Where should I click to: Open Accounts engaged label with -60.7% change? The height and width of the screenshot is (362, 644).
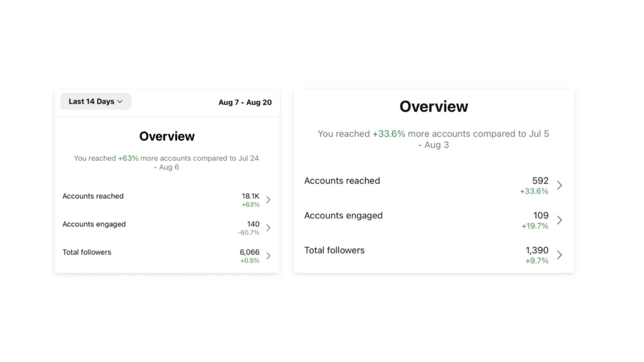[x=94, y=224]
